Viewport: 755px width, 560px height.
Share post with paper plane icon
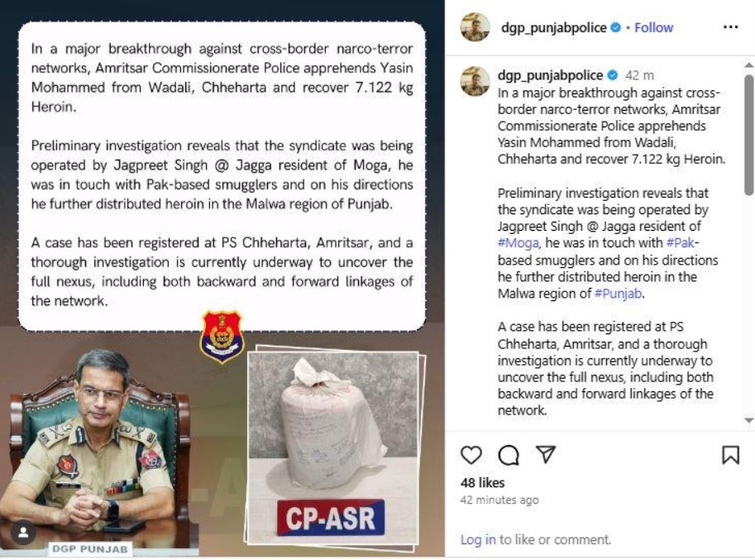[546, 454]
